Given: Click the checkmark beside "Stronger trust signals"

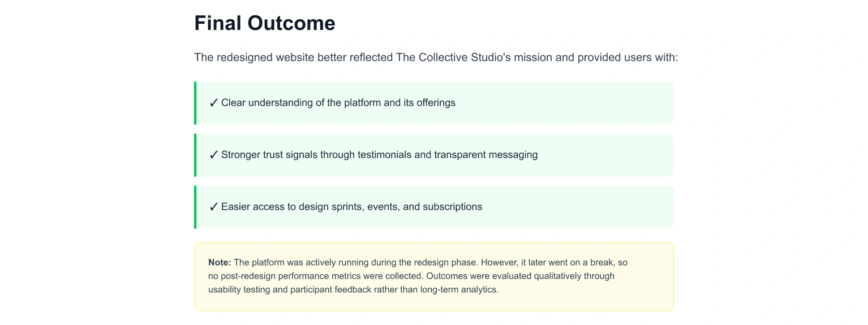Looking at the screenshot, I should pyautogui.click(x=214, y=155).
